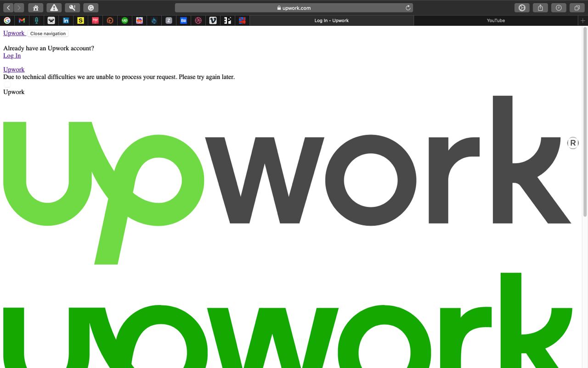Go back using Safari's back arrow
588x368 pixels.
click(9, 8)
